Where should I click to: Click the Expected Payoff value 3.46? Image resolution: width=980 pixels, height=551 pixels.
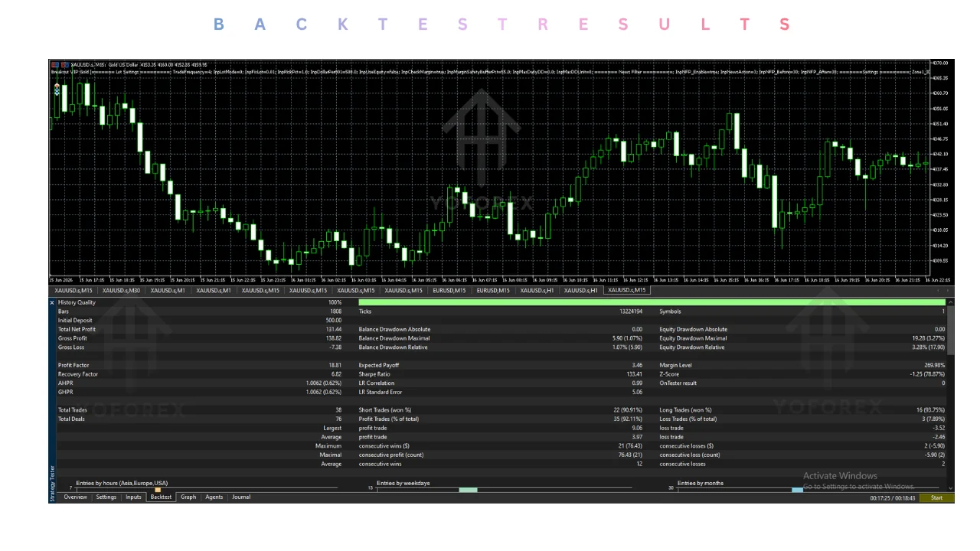(637, 365)
